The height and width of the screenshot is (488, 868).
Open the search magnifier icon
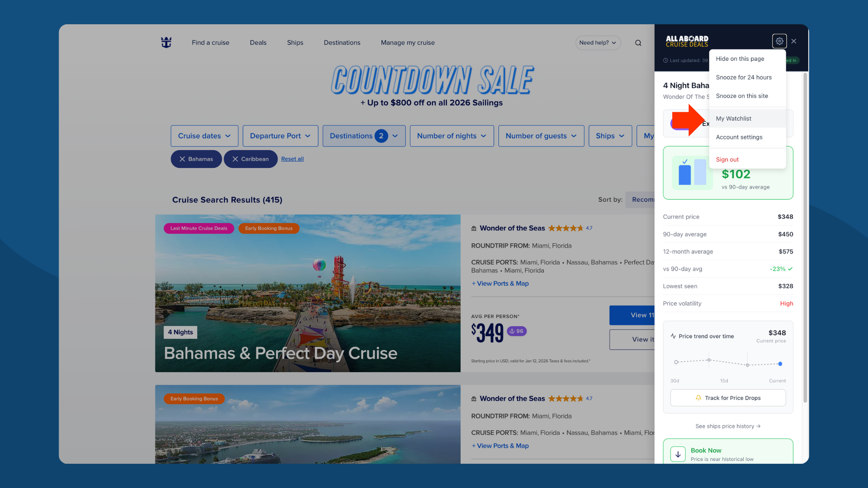pyautogui.click(x=638, y=43)
